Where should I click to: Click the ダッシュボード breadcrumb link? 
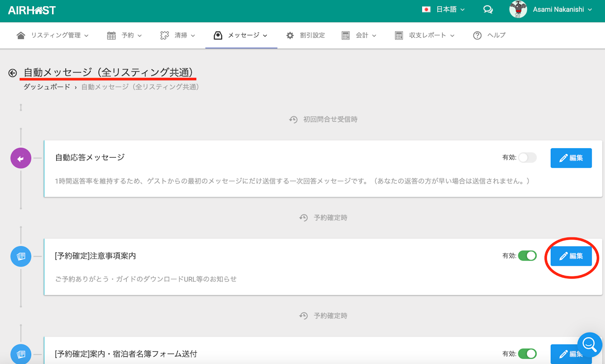(47, 87)
